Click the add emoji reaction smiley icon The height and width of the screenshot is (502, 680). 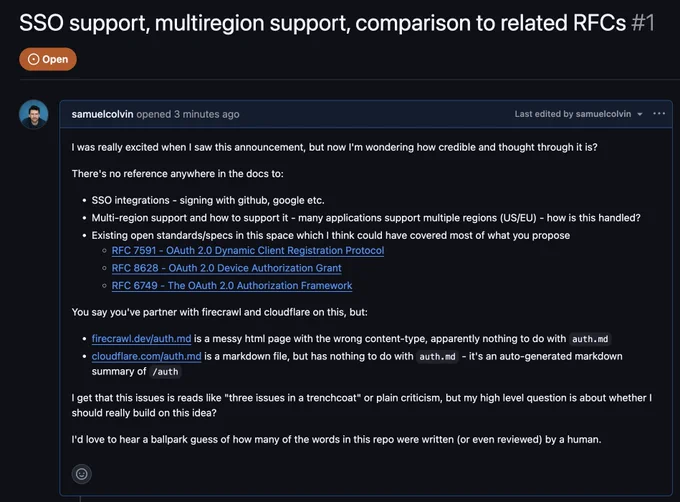click(x=82, y=474)
